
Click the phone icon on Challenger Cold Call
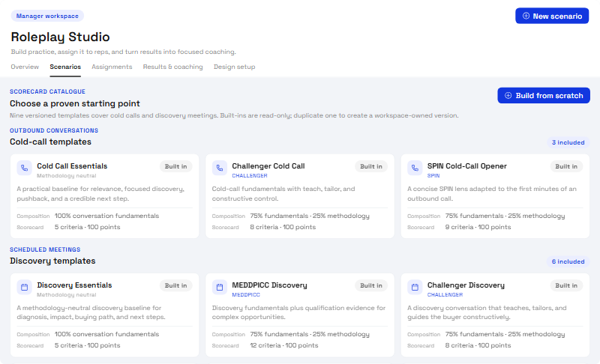[220, 168]
